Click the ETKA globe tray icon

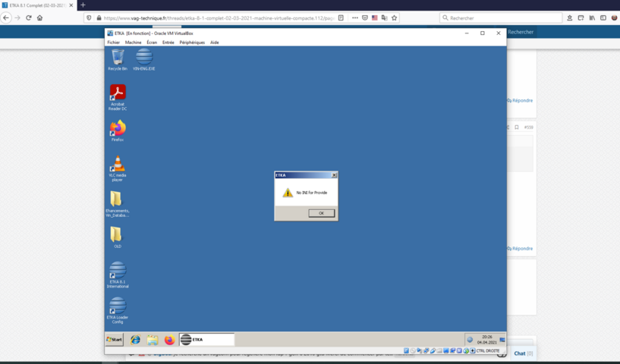coord(470,340)
